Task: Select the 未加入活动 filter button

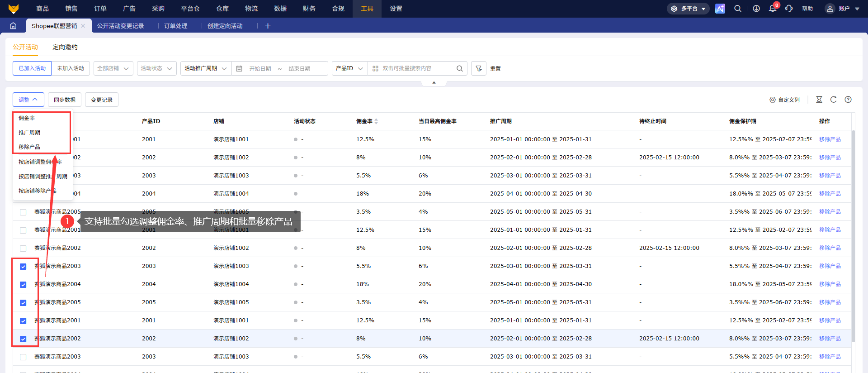Action: pos(71,68)
